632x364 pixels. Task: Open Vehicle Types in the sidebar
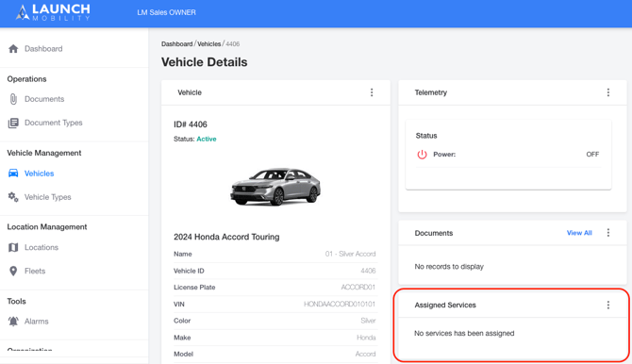click(47, 197)
